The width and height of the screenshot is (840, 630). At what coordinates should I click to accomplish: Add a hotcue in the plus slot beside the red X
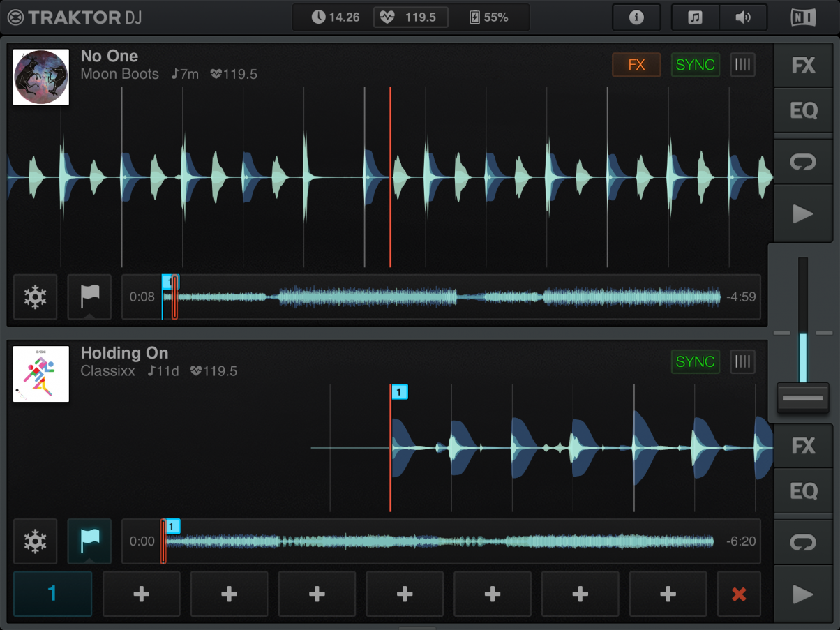click(x=668, y=594)
